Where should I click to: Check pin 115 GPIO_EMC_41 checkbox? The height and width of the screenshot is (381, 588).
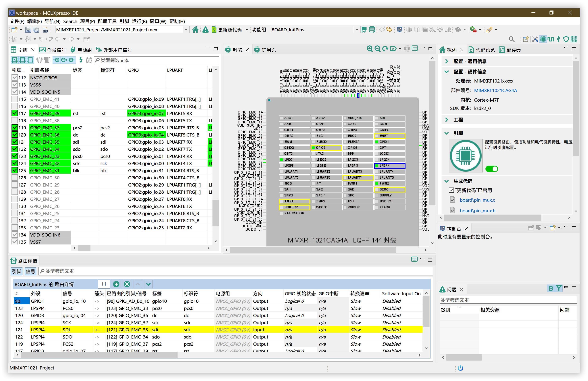(x=14, y=99)
